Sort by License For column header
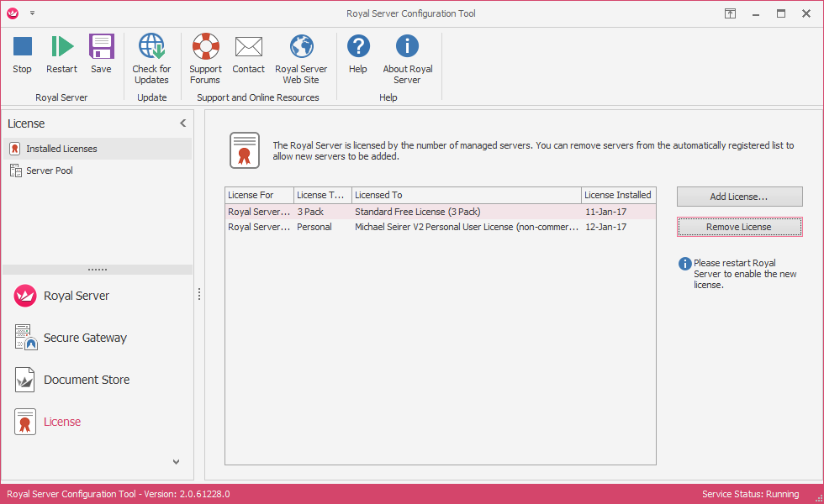Viewport: 824px width, 504px height. point(259,195)
